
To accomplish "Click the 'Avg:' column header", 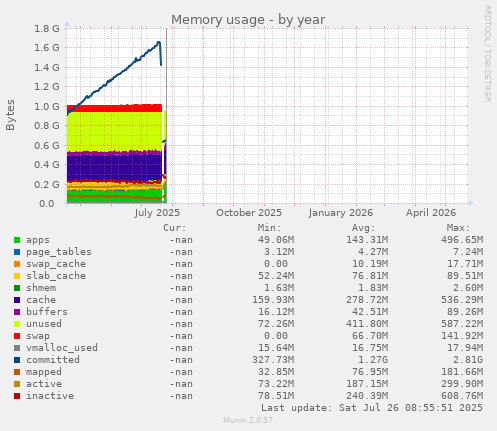I will (363, 228).
